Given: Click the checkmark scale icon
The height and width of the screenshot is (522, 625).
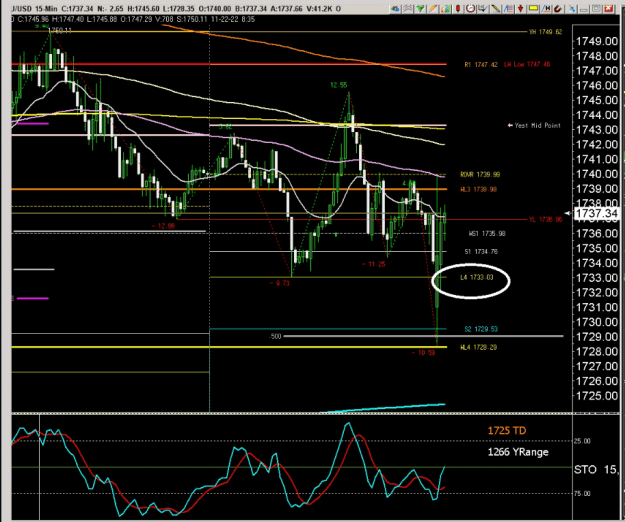Looking at the screenshot, I should pos(483,8).
